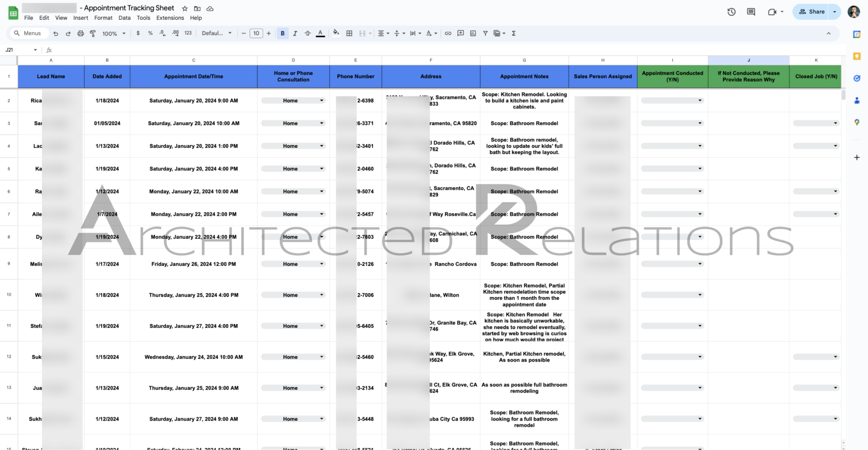Open the Extensions menu
868x450 pixels.
(x=170, y=18)
